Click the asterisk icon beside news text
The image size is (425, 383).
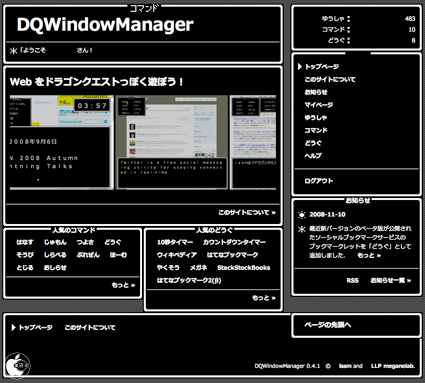coord(302,229)
